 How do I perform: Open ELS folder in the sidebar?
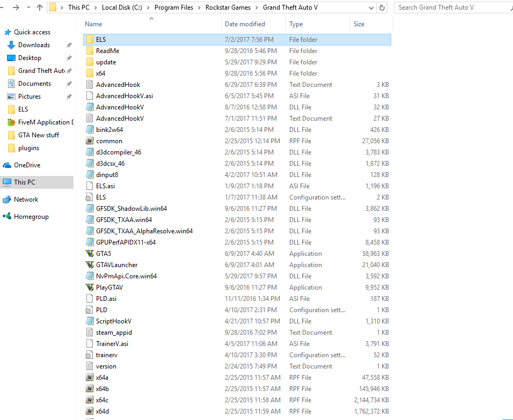pyautogui.click(x=23, y=109)
